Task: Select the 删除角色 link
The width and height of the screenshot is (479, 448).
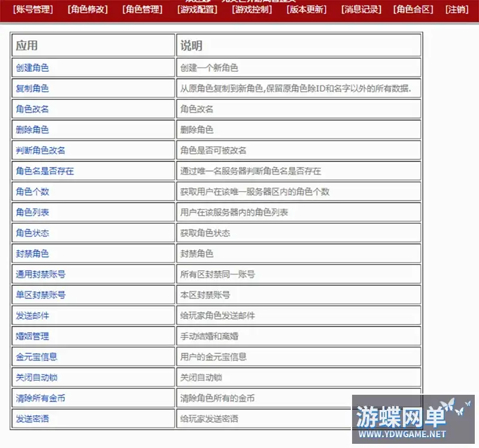Action: [32, 130]
